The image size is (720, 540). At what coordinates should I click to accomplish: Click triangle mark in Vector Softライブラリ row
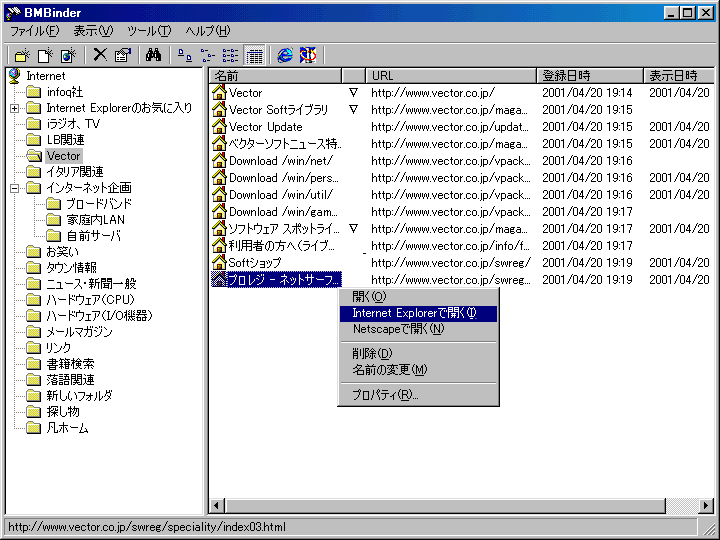point(353,109)
